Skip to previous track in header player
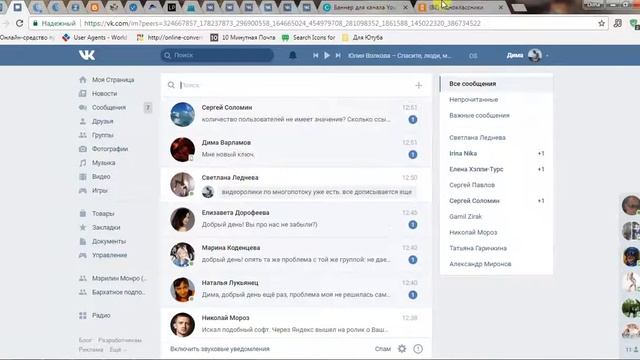 click(316, 55)
